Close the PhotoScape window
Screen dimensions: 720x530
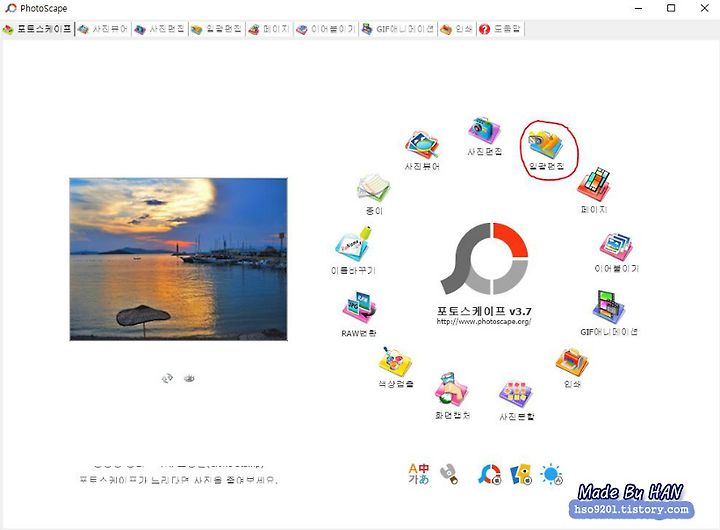pyautogui.click(x=704, y=8)
